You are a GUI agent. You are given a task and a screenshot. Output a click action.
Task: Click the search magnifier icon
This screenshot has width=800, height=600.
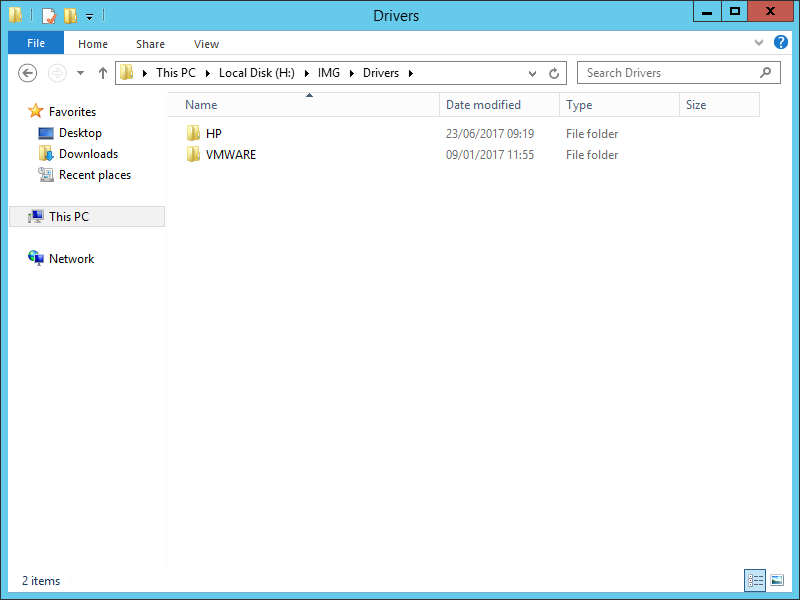click(x=765, y=73)
